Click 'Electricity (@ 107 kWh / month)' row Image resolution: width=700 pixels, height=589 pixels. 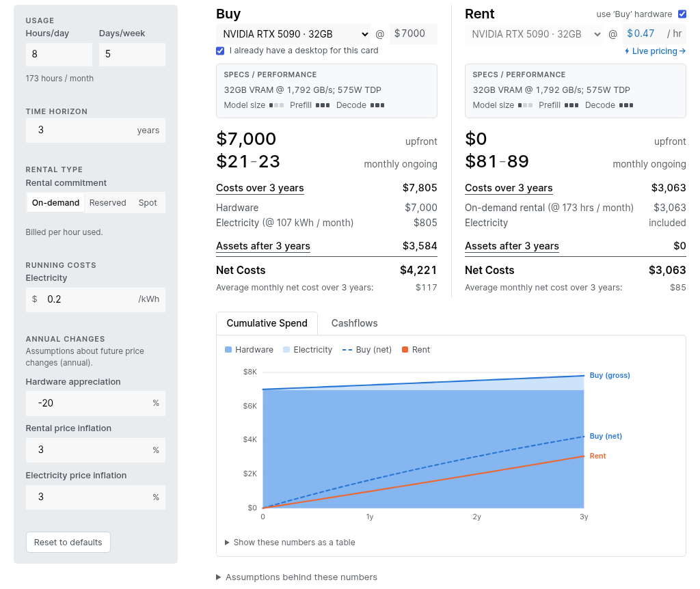(x=326, y=223)
